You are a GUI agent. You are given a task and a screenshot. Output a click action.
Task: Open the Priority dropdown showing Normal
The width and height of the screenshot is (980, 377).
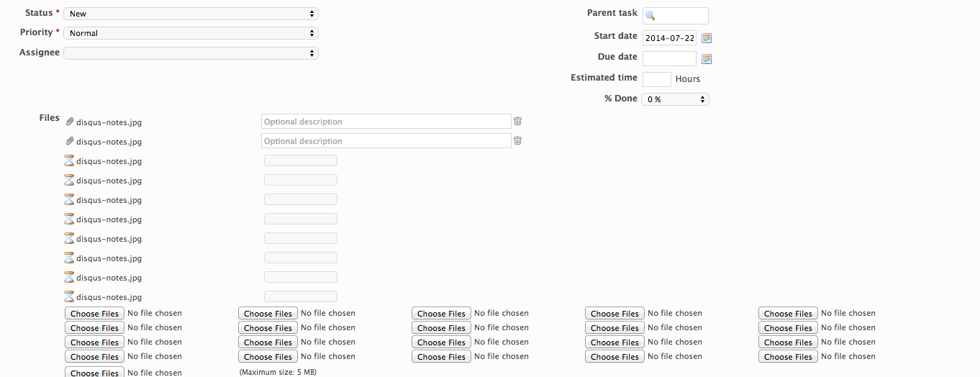(191, 33)
